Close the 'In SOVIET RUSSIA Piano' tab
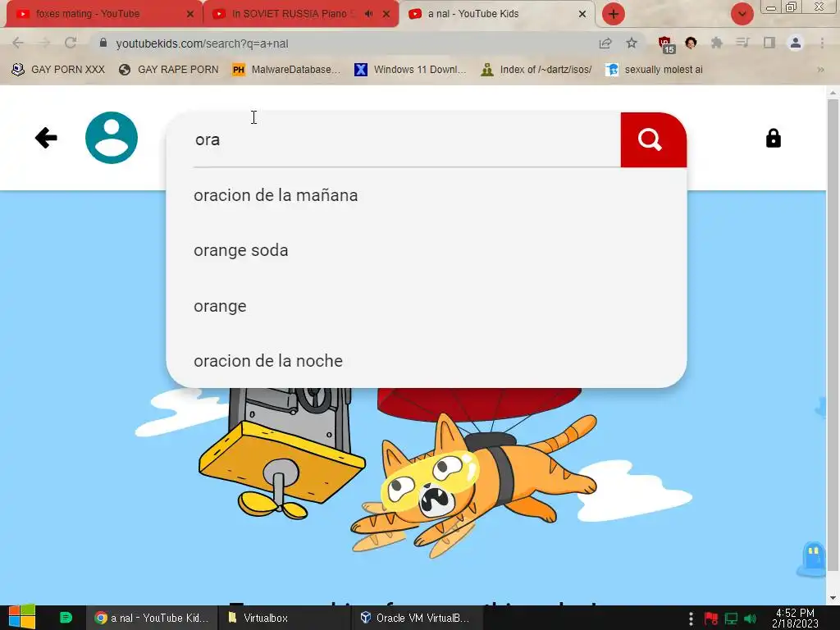 (386, 14)
